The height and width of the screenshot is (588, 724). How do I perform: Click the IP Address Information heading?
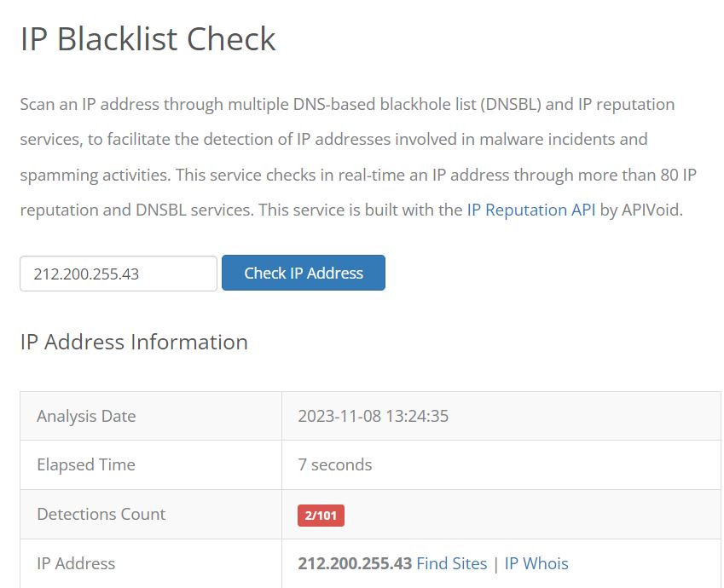pos(134,342)
